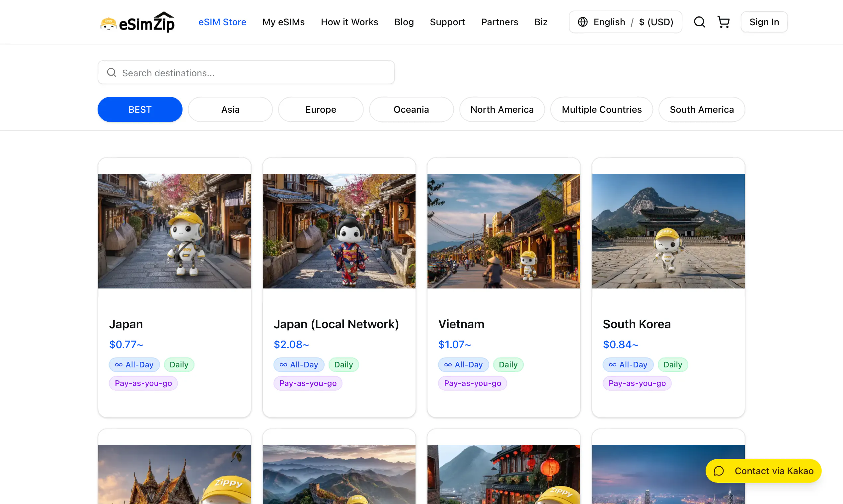Viewport: 843px width, 504px height.
Task: Open the red lantern street image card
Action: pyautogui.click(x=504, y=474)
